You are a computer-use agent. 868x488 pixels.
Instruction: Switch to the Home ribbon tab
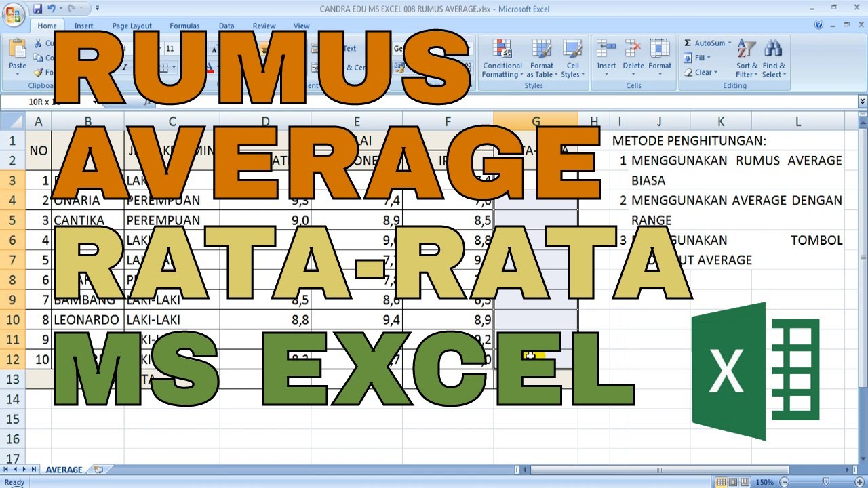coord(47,26)
